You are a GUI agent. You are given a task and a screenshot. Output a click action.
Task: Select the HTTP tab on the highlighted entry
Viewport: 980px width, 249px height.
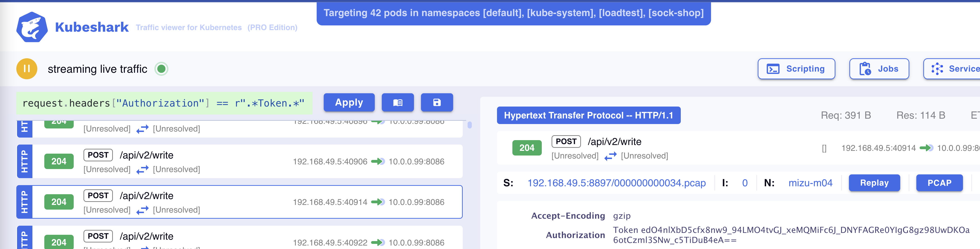coord(24,202)
